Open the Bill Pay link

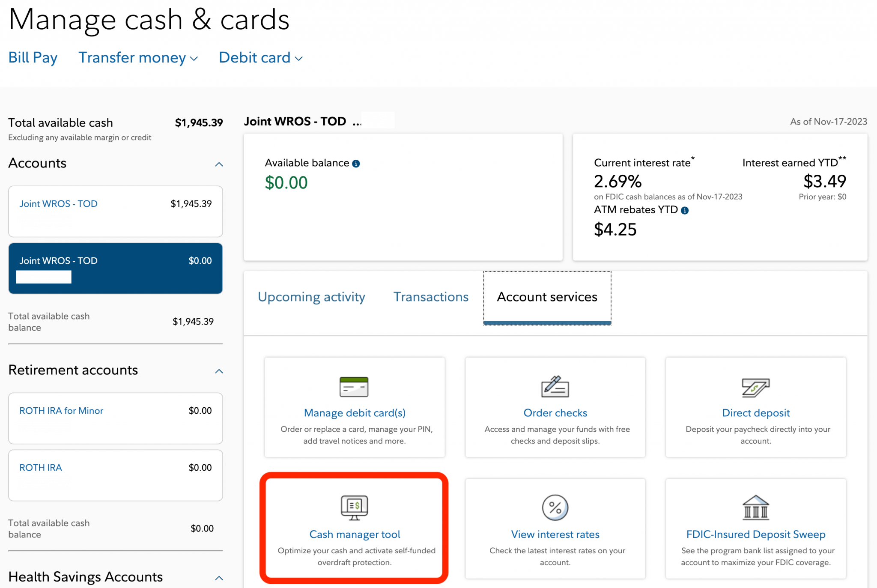(x=33, y=58)
